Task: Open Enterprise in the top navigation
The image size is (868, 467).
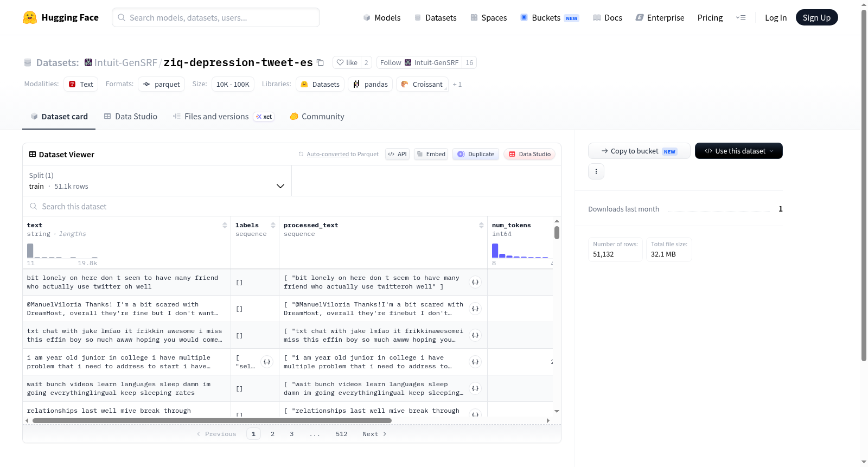Action: (660, 17)
